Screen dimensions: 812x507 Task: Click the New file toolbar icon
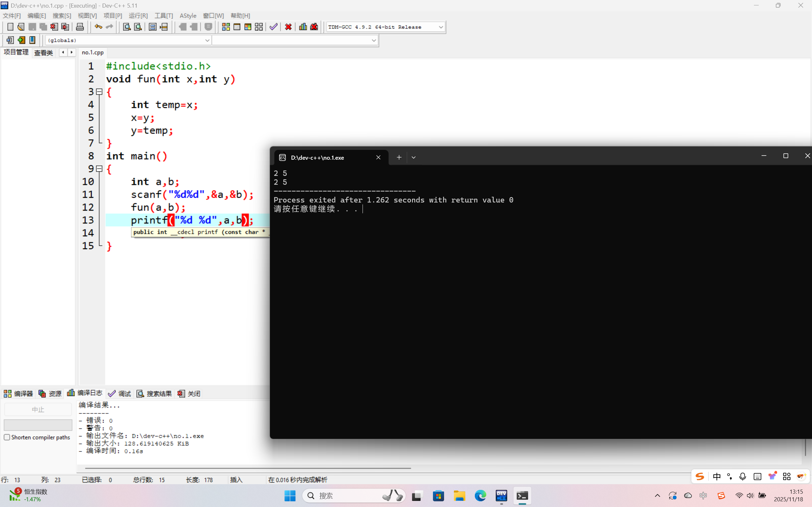10,27
